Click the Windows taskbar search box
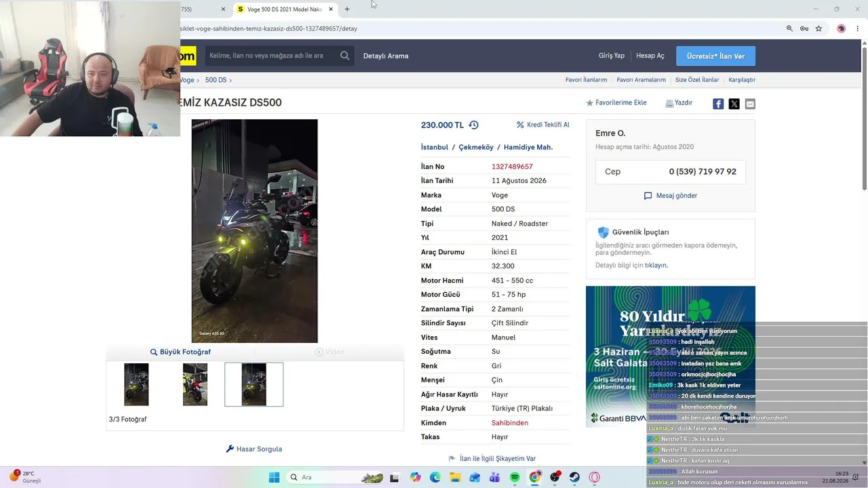 pos(336,477)
